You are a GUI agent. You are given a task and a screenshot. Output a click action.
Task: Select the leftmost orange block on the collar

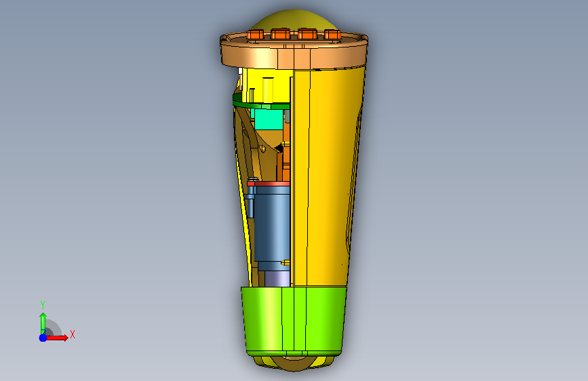click(256, 35)
